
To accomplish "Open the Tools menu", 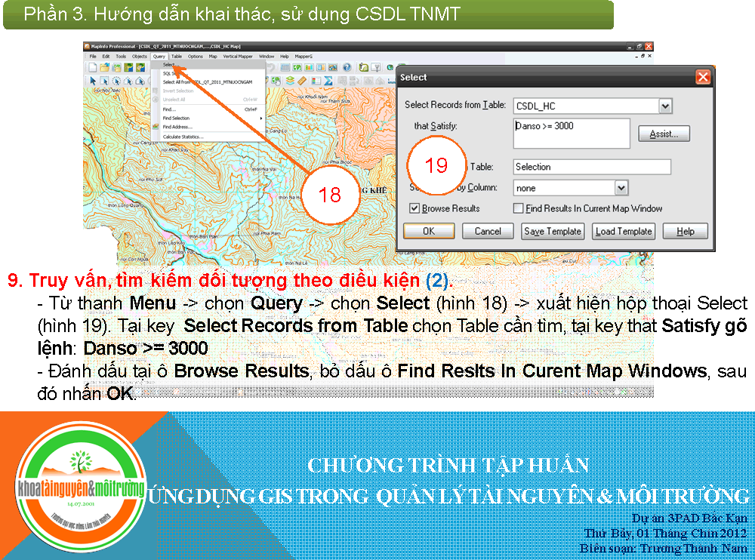I will coord(120,57).
